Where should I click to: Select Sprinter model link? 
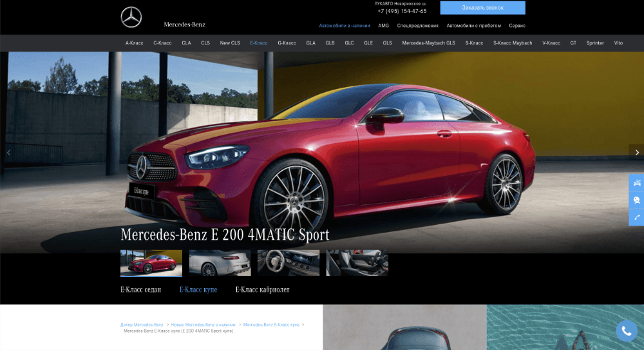coord(595,43)
